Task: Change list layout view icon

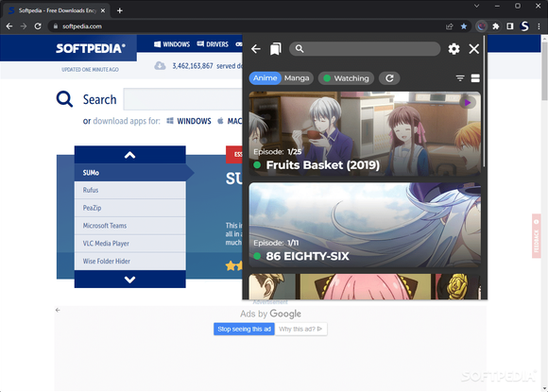Action: (475, 78)
